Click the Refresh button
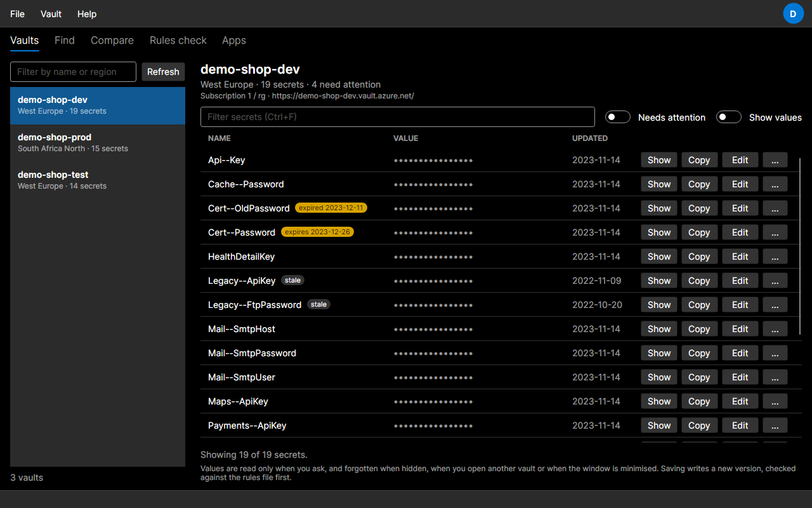This screenshot has width=812, height=508. pos(163,72)
